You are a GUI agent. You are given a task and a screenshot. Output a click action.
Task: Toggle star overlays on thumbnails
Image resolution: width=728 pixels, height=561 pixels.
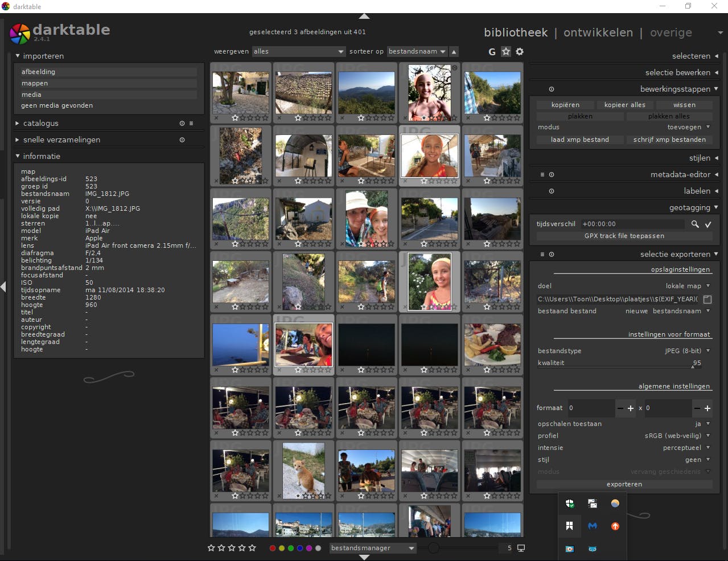[x=506, y=52]
